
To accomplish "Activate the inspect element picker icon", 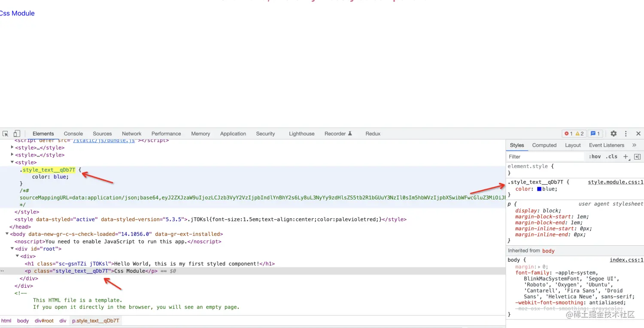I will (x=6, y=134).
